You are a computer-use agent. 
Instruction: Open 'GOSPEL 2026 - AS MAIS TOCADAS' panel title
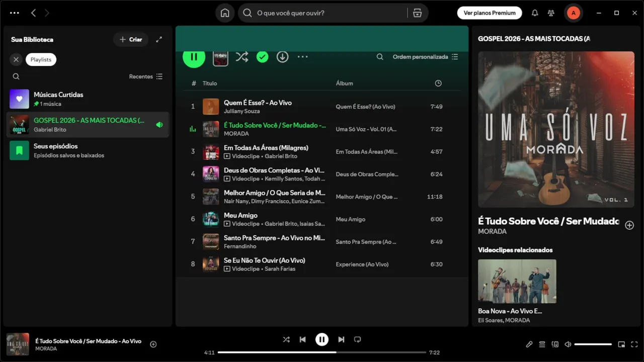click(534, 39)
